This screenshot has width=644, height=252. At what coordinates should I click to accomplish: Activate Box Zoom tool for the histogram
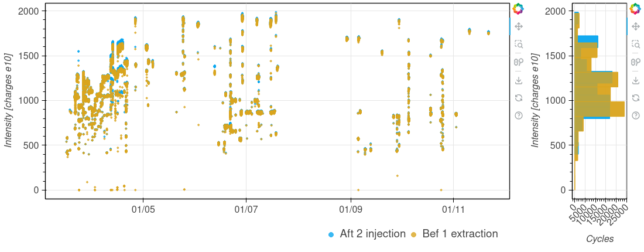[x=635, y=44]
